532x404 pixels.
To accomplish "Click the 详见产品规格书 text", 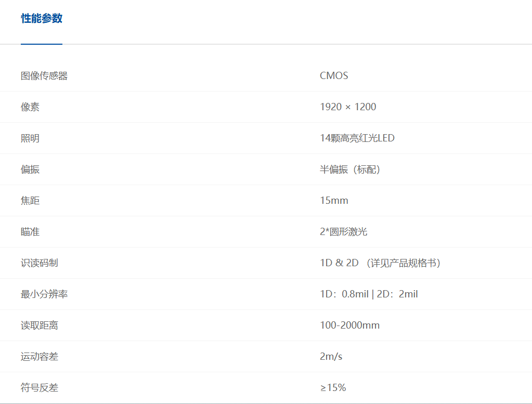I will (x=404, y=263).
